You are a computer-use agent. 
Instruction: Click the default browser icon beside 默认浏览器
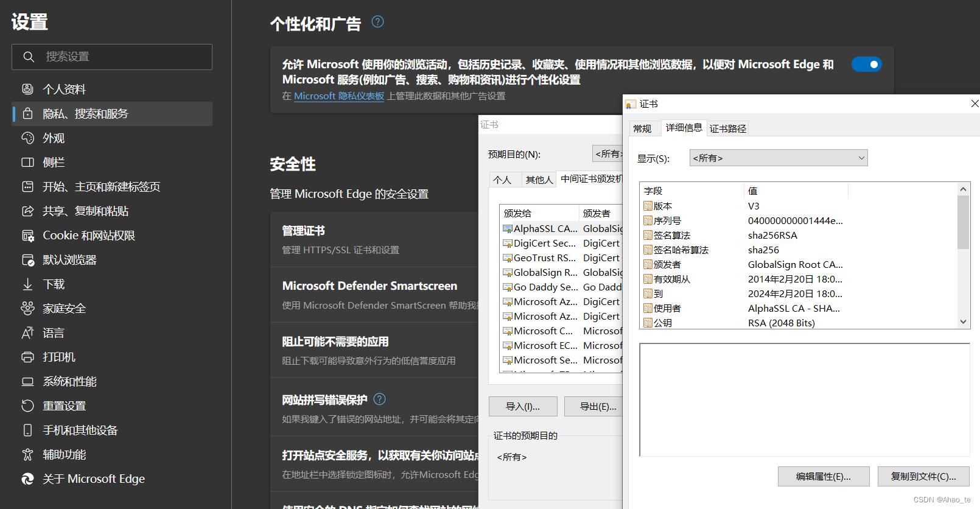pyautogui.click(x=27, y=259)
